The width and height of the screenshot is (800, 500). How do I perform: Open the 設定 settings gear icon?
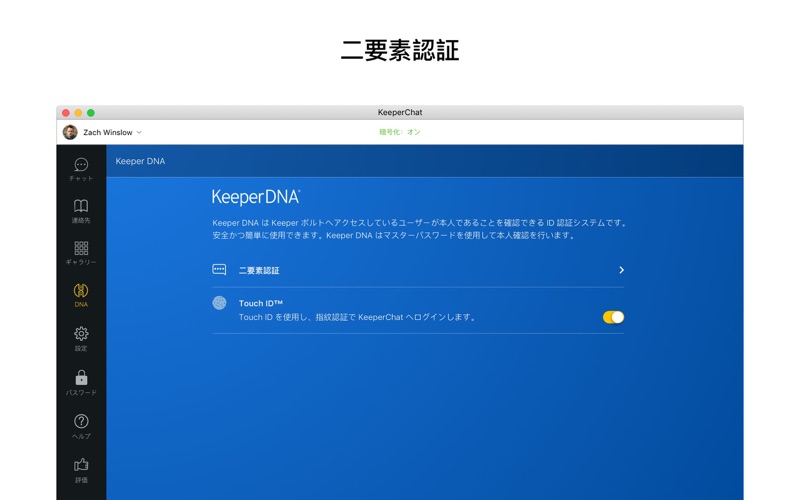pyautogui.click(x=81, y=334)
